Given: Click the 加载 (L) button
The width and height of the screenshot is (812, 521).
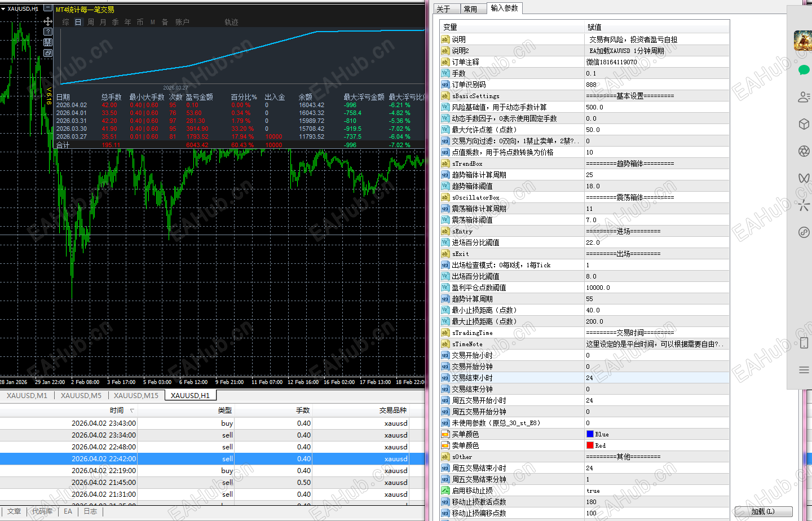Looking at the screenshot, I should click(x=763, y=511).
